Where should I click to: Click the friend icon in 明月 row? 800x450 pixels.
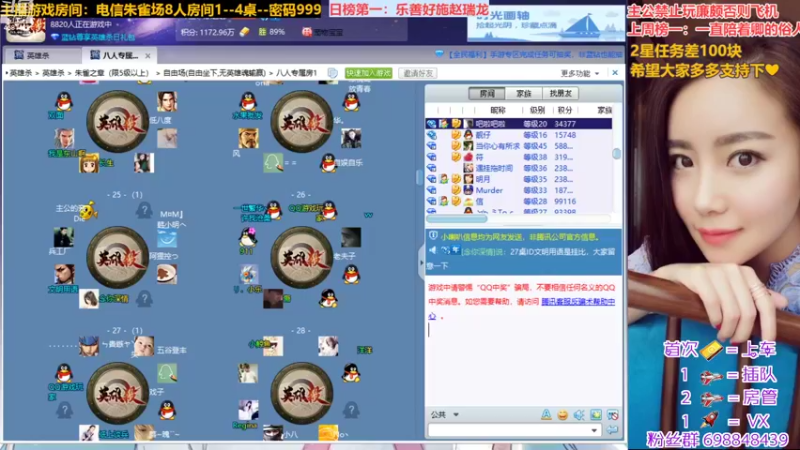click(x=444, y=179)
